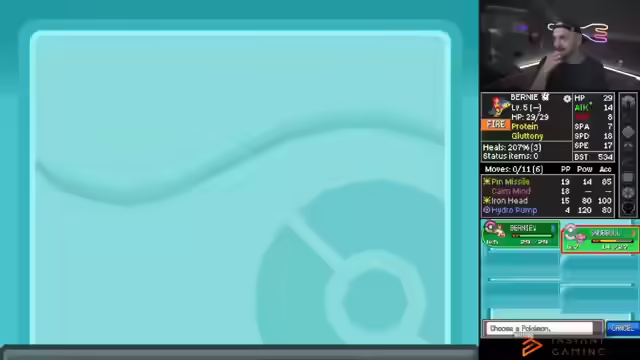The image size is (640, 360).
Task: Click the BST 534 total box
Action: [x=593, y=157]
